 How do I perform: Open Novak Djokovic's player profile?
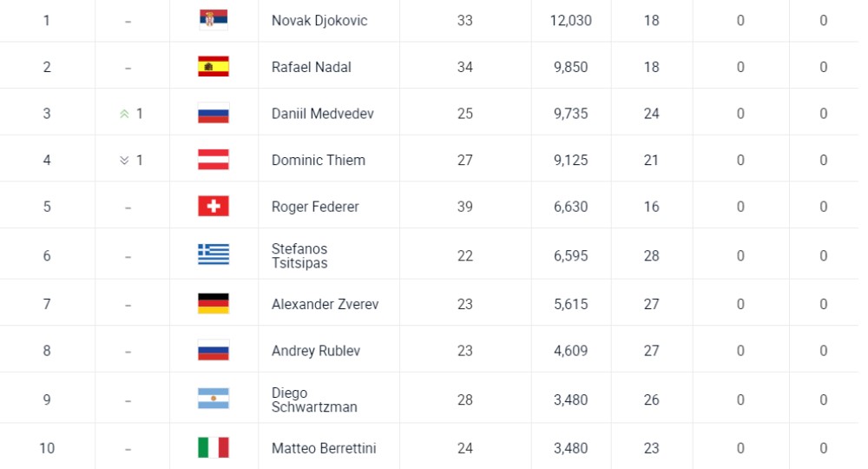319,21
